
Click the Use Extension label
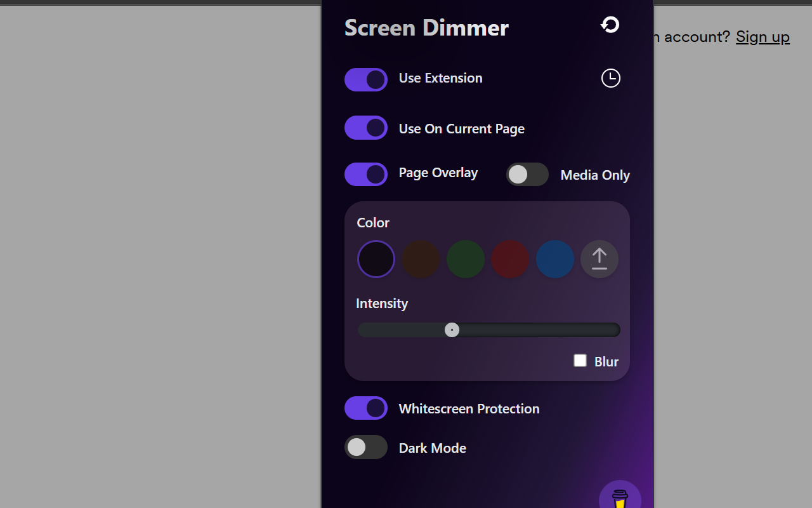[x=440, y=78]
